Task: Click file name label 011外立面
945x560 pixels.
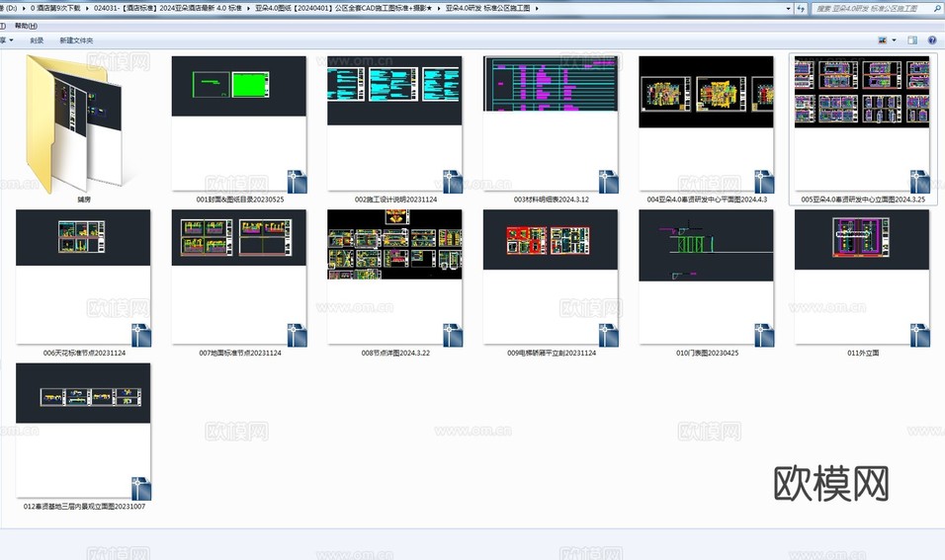Action: (x=863, y=353)
